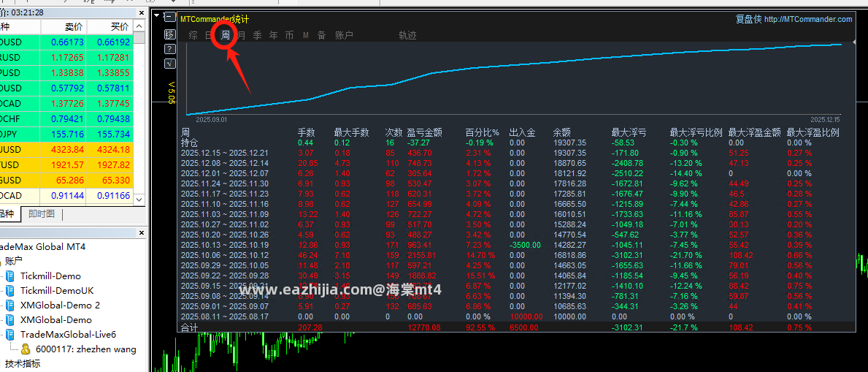Screen dimensions: 868x372
Task: Click the Market Watch scroll-down arrow
Action: pos(139,200)
